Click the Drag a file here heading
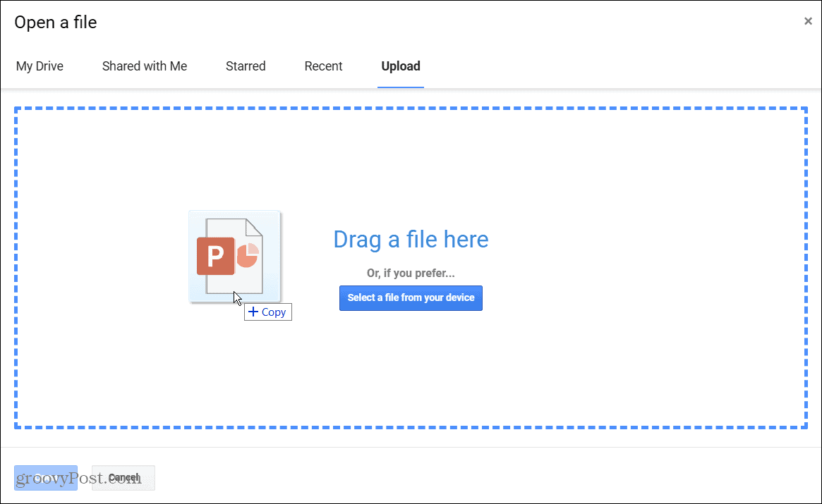 click(x=411, y=240)
